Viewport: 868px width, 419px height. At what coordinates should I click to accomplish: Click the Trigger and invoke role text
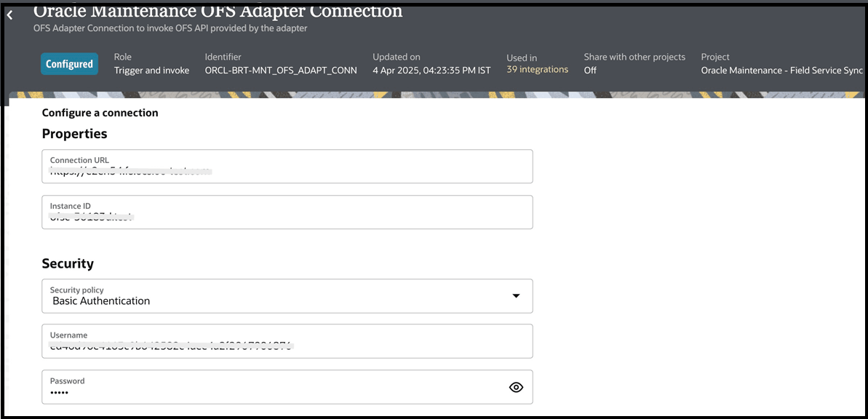(151, 71)
